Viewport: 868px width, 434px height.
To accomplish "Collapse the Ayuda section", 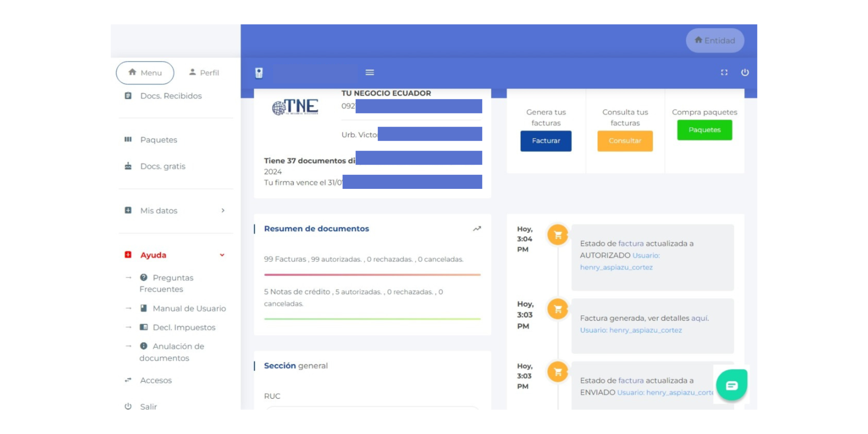I will [222, 255].
